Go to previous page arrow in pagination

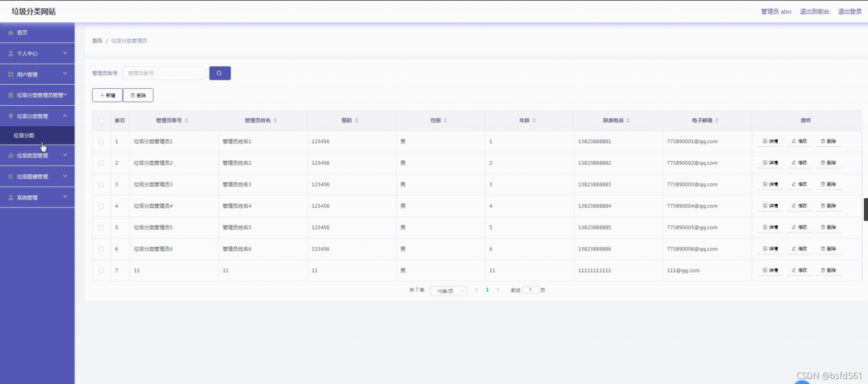click(x=476, y=290)
